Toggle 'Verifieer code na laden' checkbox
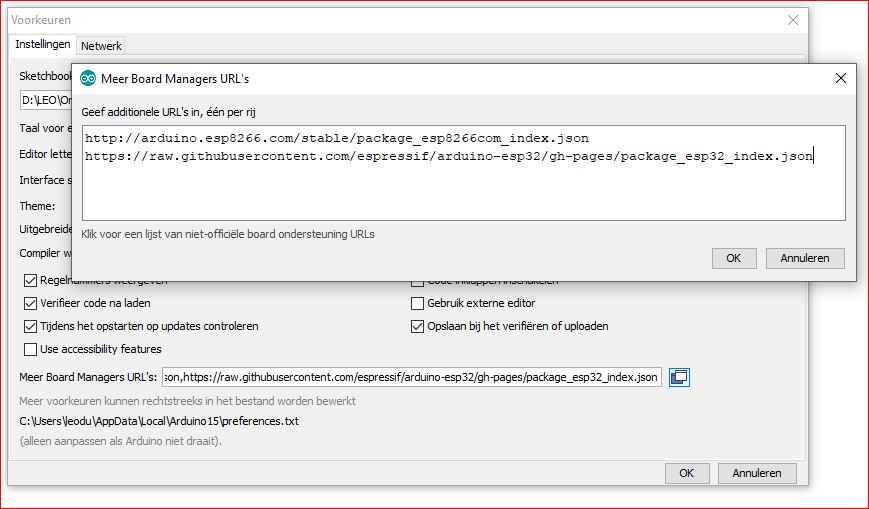Screen dimensions: 869x509 pos(31,303)
